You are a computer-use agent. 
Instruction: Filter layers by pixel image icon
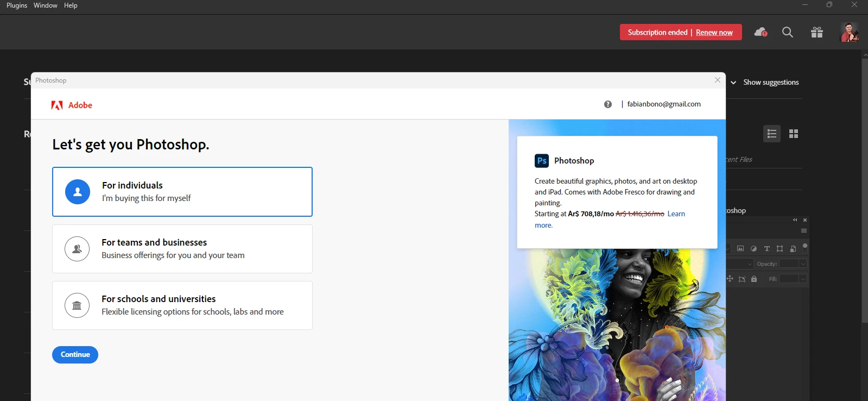[740, 249]
